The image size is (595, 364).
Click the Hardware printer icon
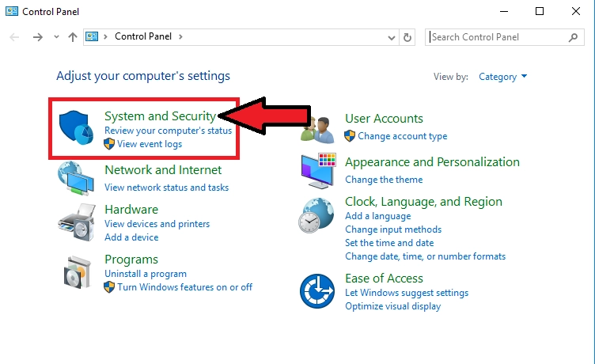point(77,222)
